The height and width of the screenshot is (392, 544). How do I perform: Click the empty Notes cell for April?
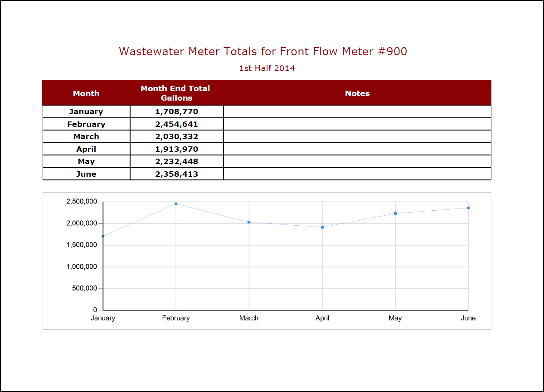[x=357, y=149]
